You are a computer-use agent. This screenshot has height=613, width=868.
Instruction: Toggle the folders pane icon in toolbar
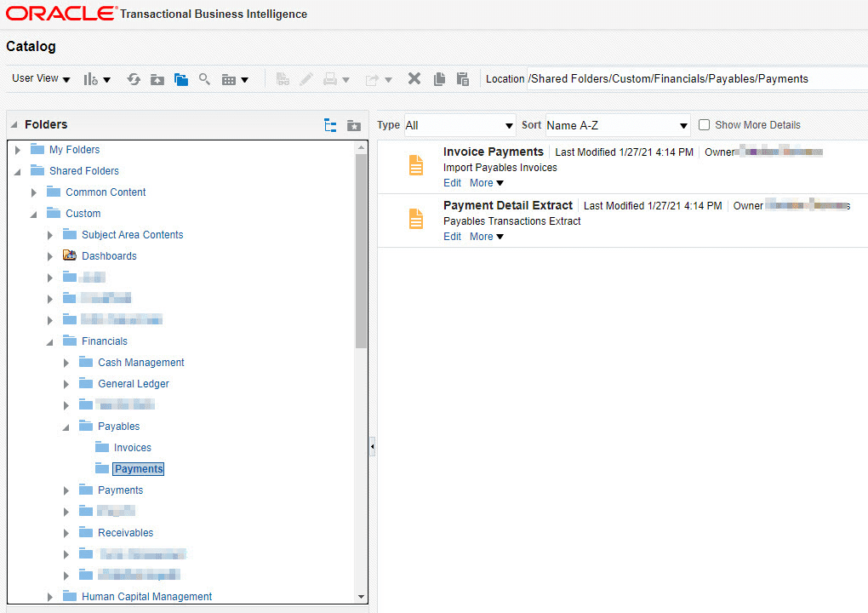(181, 79)
